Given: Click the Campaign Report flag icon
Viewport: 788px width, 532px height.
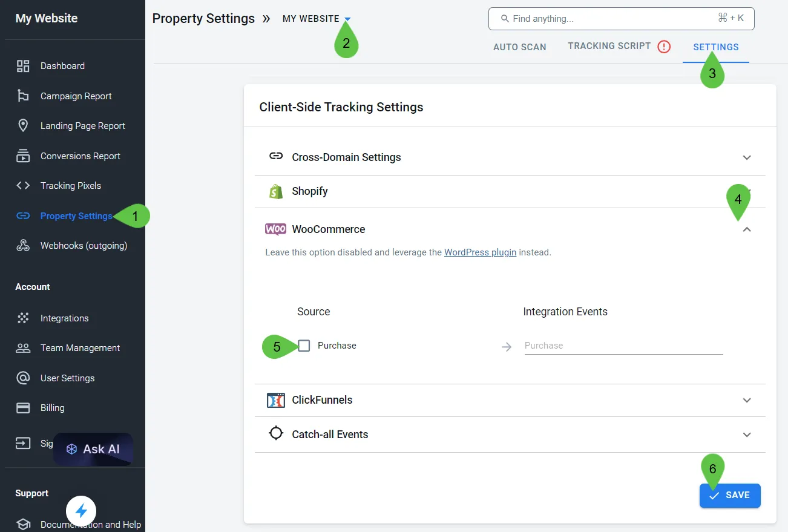Looking at the screenshot, I should click(x=23, y=96).
